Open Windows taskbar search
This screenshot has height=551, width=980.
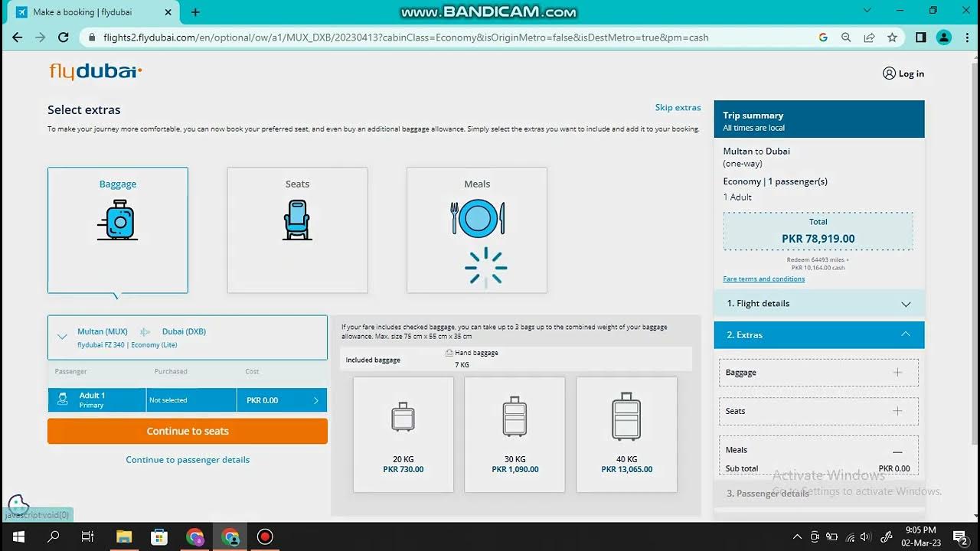coord(54,536)
